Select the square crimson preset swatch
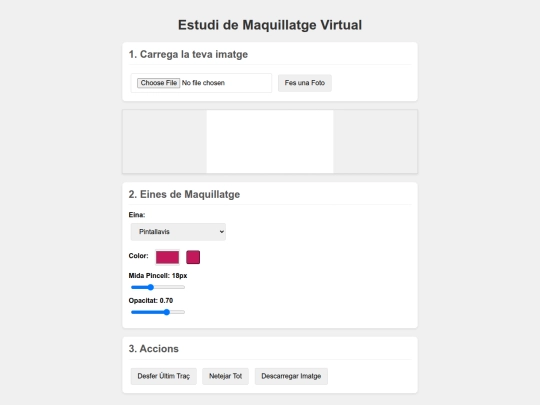540x405 pixels. [x=193, y=257]
